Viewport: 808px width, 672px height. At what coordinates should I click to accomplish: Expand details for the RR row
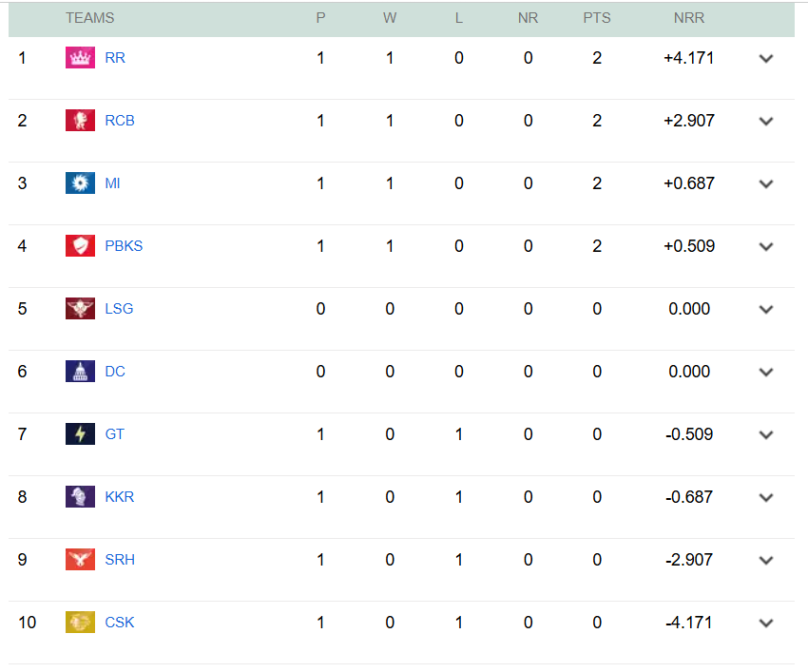766,58
